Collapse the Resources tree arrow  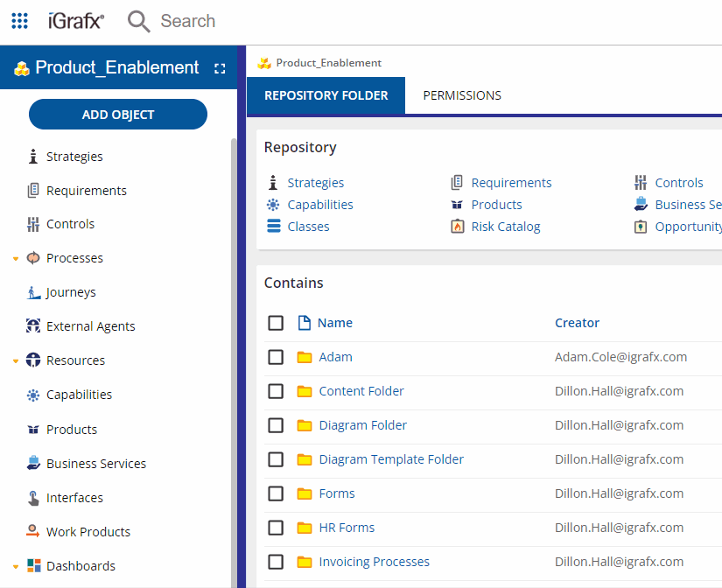point(16,361)
